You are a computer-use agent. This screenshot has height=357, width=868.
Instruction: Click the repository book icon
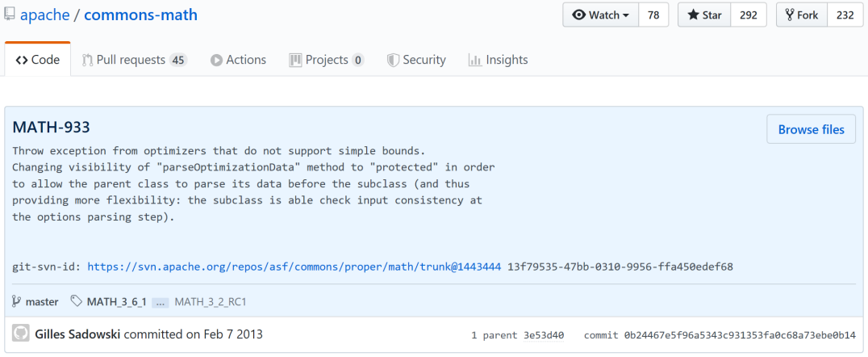10,15
